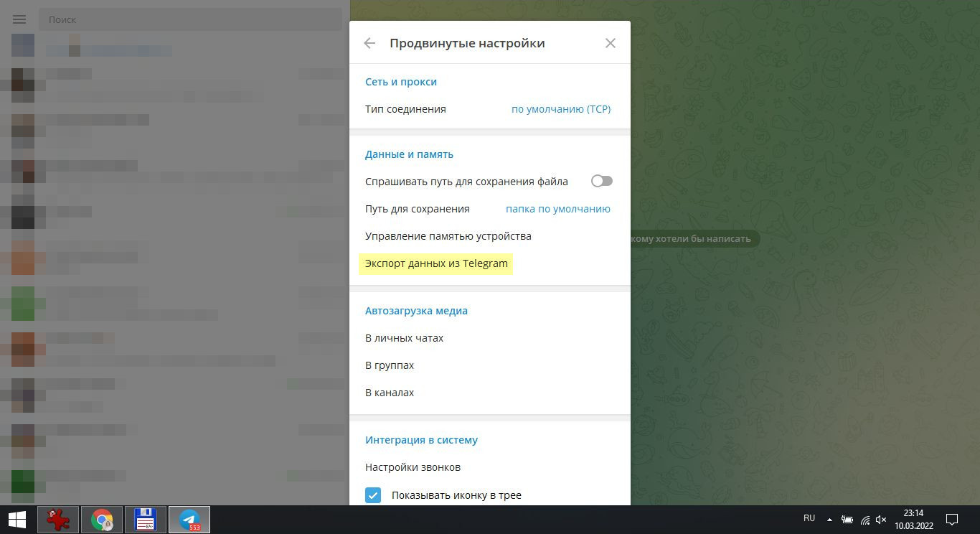The height and width of the screenshot is (534, 980).
Task: Close the Продвинутые настройки dialog
Action: pos(611,43)
